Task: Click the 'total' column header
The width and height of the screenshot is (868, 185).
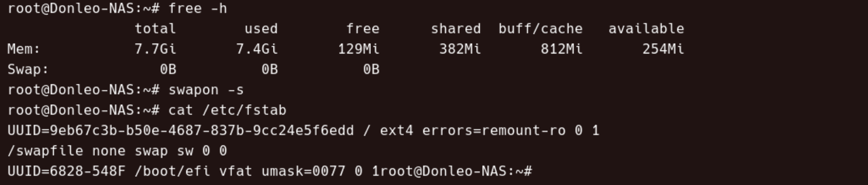Action: click(155, 29)
